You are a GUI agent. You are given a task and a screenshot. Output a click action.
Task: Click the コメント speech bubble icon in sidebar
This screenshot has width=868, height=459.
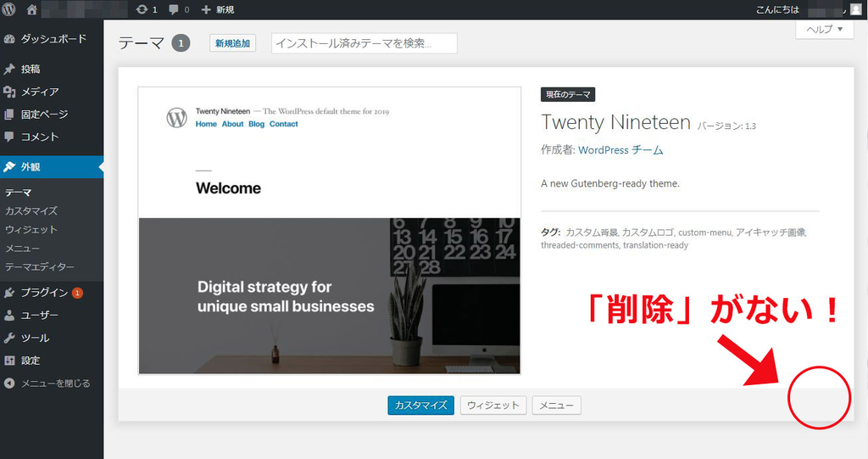point(8,137)
